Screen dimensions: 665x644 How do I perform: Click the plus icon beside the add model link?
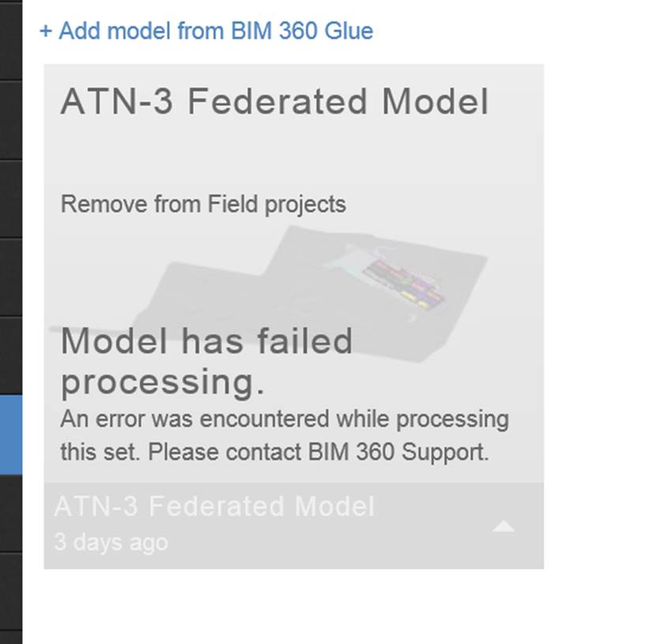point(46,31)
